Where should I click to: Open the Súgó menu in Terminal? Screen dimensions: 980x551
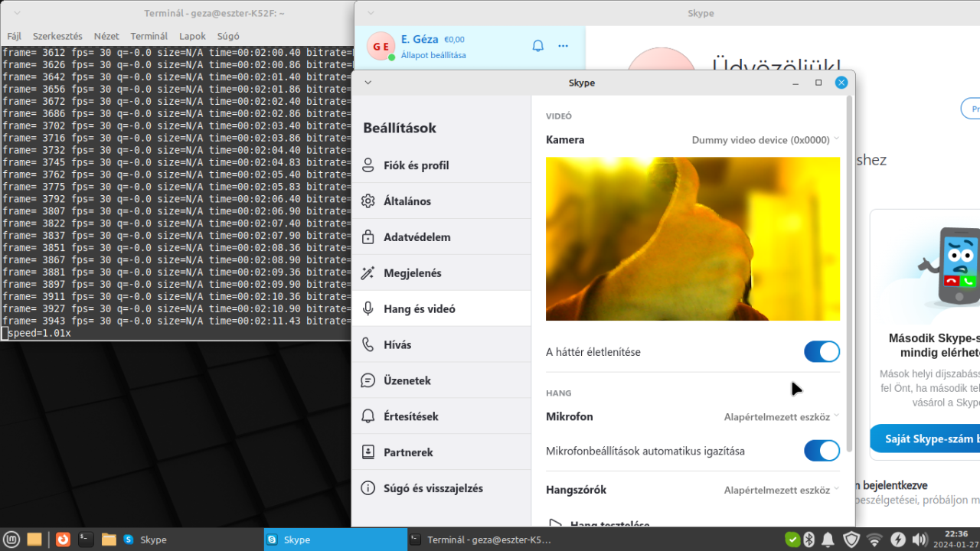228,36
